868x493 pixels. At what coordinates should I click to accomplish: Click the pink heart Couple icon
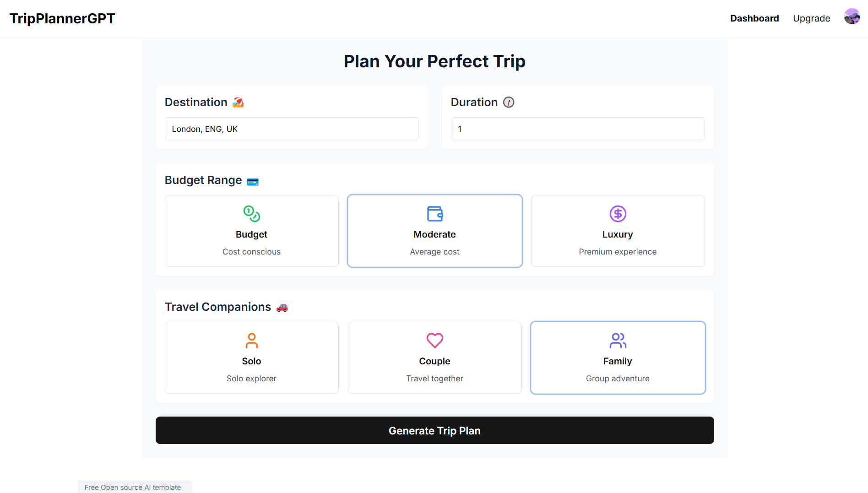434,340
